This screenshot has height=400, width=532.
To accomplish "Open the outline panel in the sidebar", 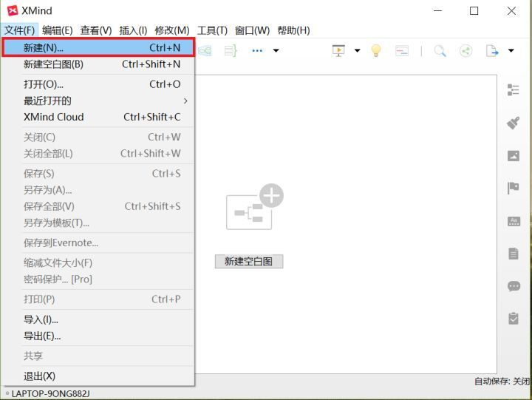I will (x=514, y=90).
